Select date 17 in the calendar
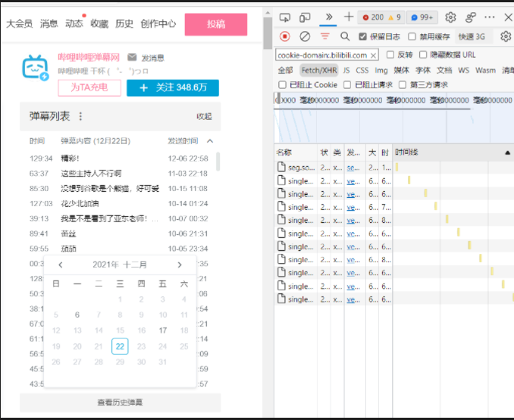 pos(162,331)
